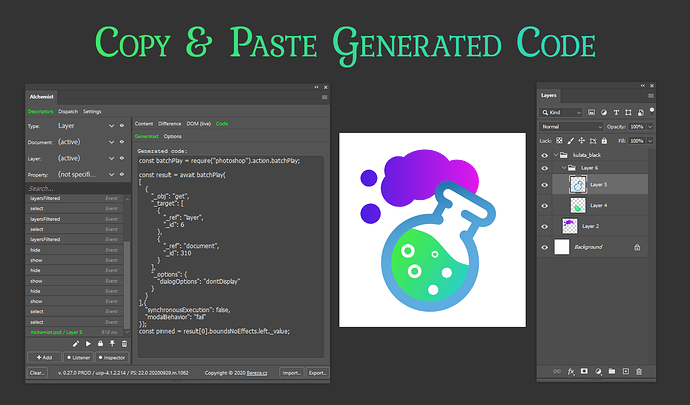Image resolution: width=690 pixels, height=405 pixels.
Task: Lock position with move arrows icon
Action: tap(582, 141)
